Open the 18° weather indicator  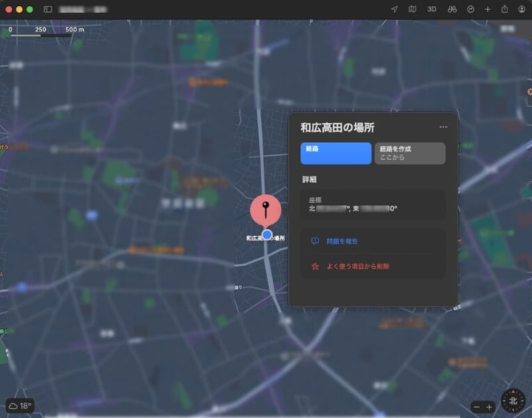tap(20, 405)
